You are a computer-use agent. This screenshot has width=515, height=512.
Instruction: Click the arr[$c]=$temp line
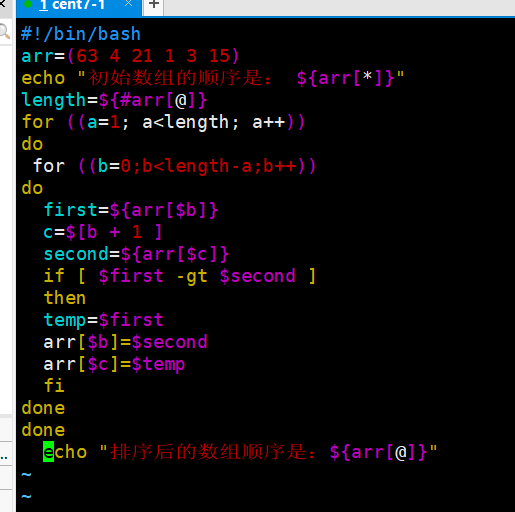click(114, 364)
